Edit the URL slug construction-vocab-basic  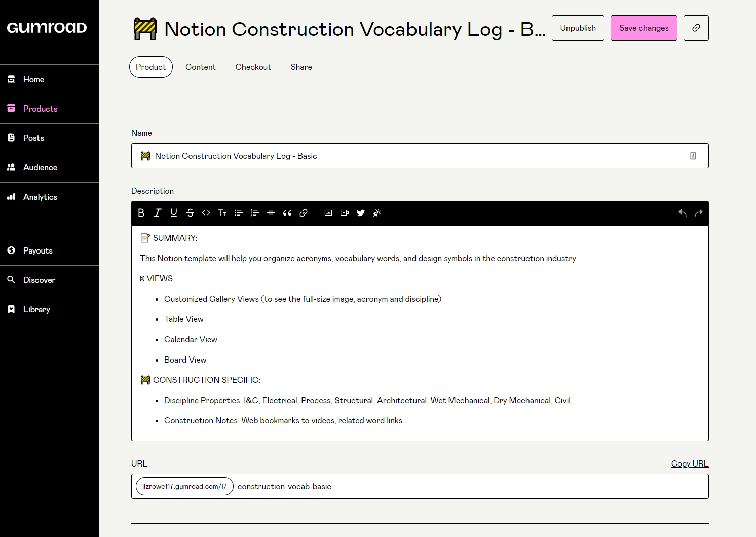click(284, 486)
